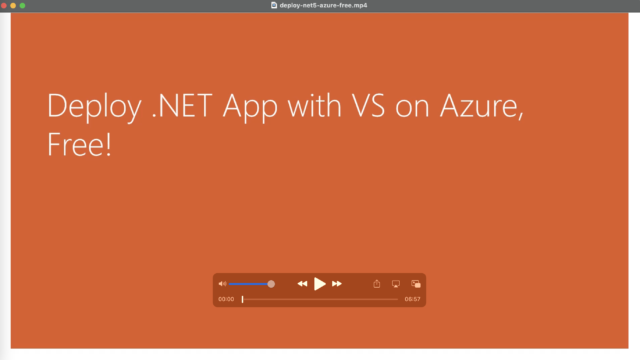Viewport: 640px width, 360px height.
Task: Mute audio with the speaker icon
Action: 222,284
